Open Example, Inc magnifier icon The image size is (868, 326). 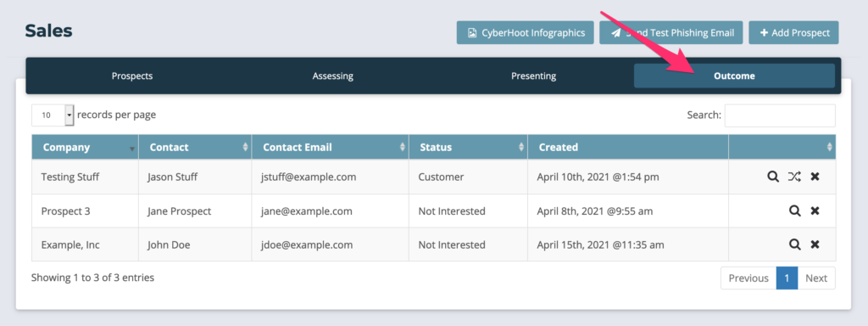795,244
